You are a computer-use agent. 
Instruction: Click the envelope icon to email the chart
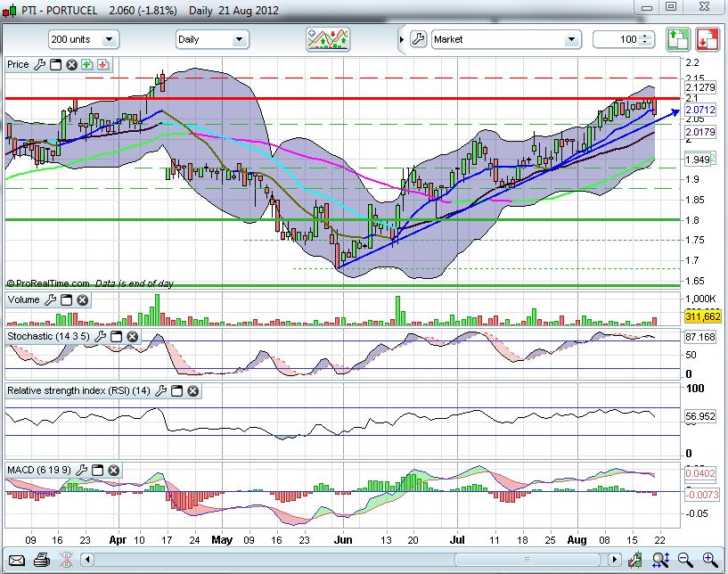(17, 560)
